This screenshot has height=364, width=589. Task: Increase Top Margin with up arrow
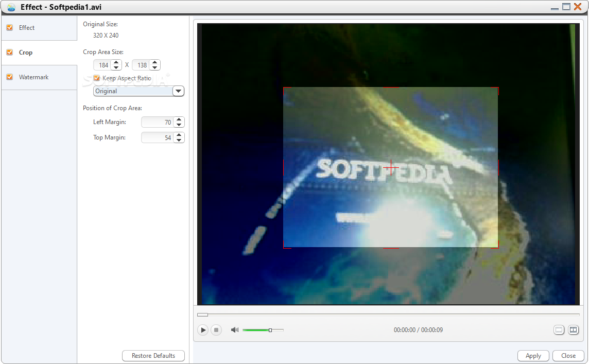tap(179, 135)
